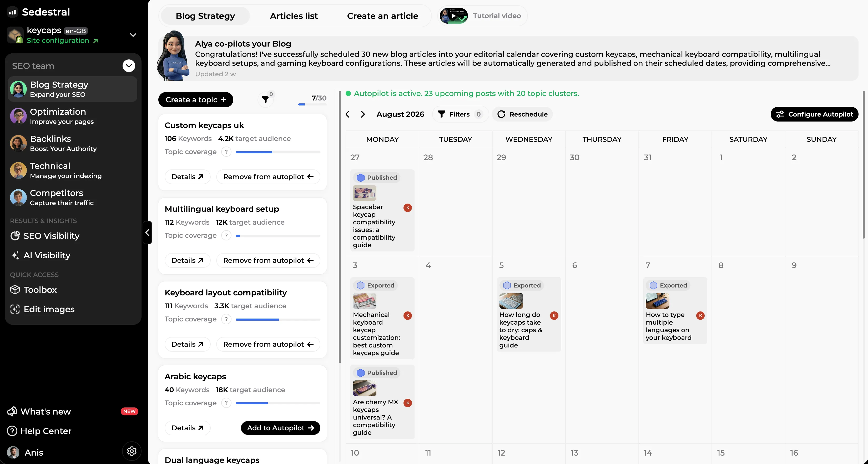Open Details for Custom keycaps uk

tap(187, 177)
